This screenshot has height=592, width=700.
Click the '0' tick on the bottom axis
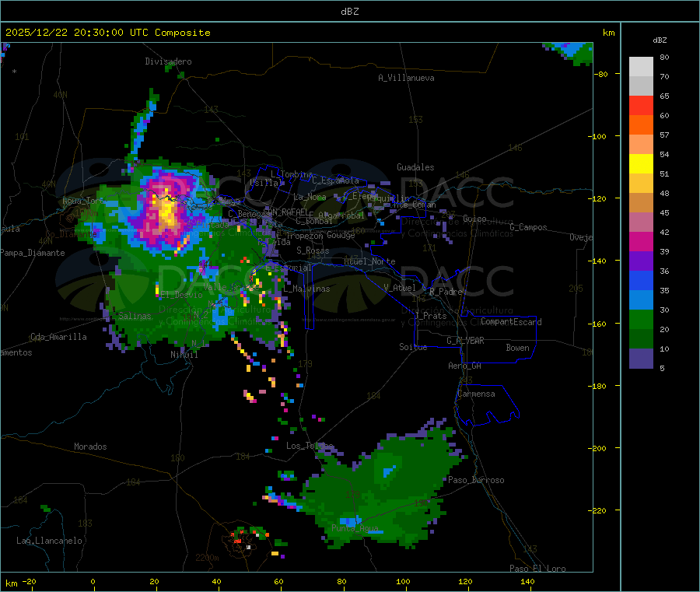[x=93, y=581]
